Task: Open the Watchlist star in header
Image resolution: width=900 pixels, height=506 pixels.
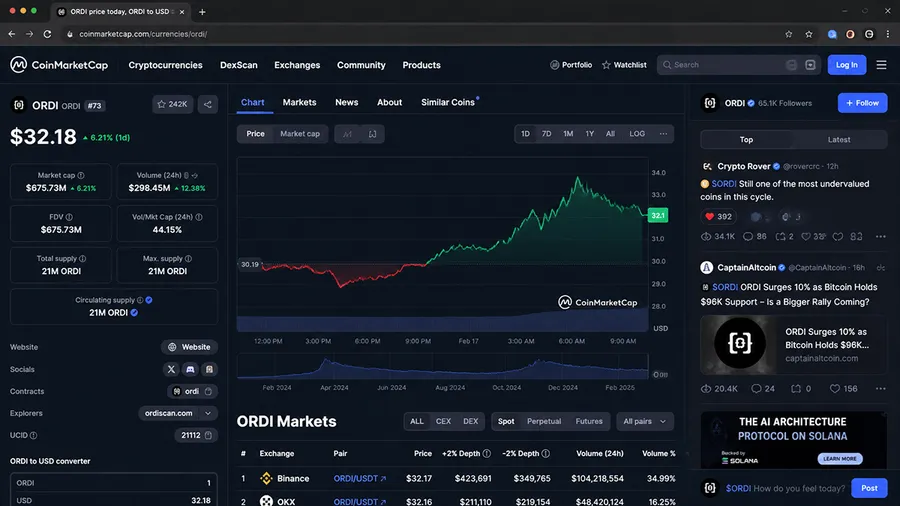Action: click(x=624, y=65)
